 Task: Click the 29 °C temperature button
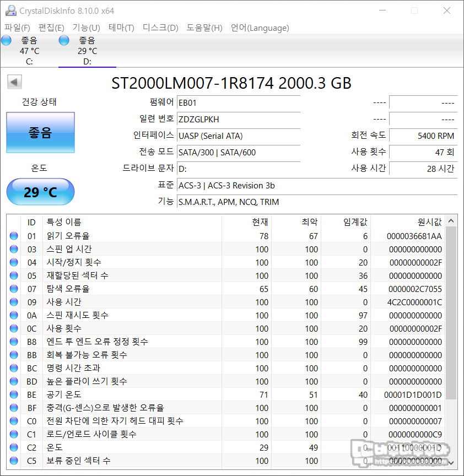click(x=40, y=192)
